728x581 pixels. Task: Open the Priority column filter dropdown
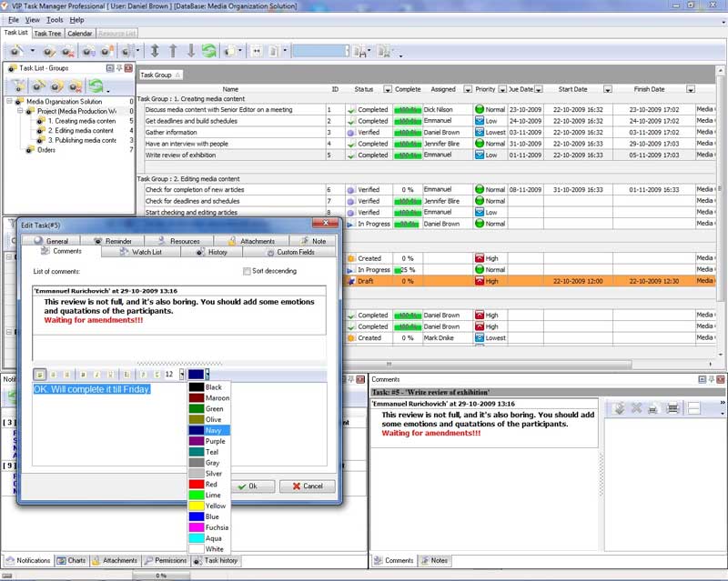click(502, 89)
